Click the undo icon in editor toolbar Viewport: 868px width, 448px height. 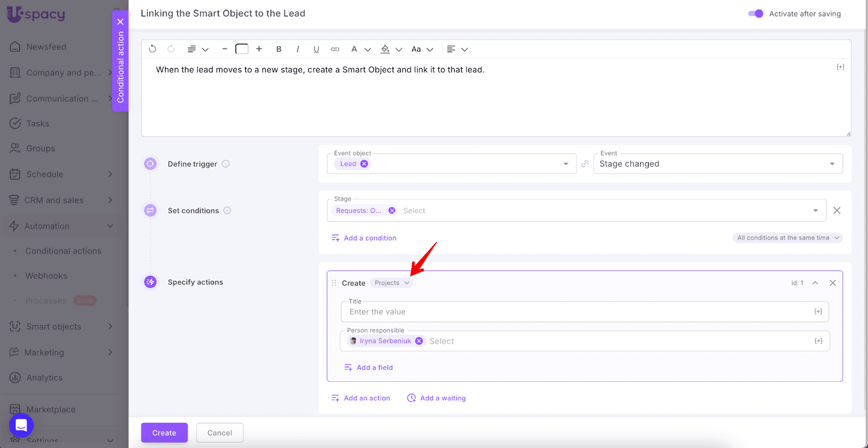point(152,49)
